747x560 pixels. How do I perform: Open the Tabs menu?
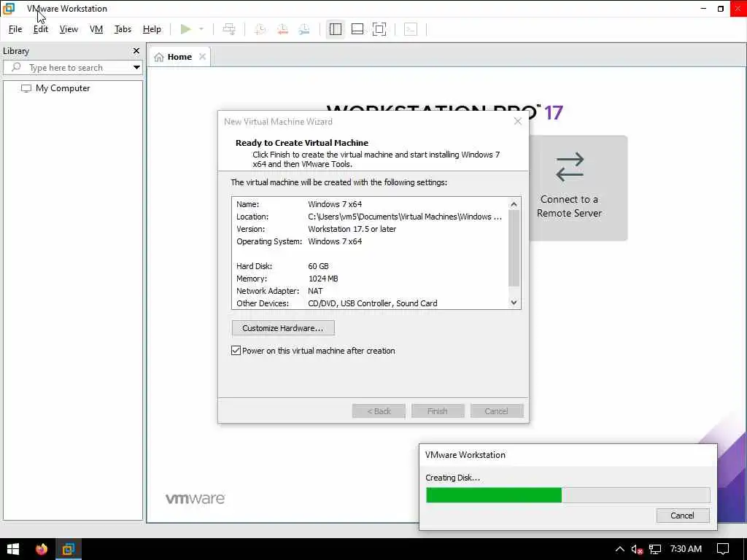(123, 29)
